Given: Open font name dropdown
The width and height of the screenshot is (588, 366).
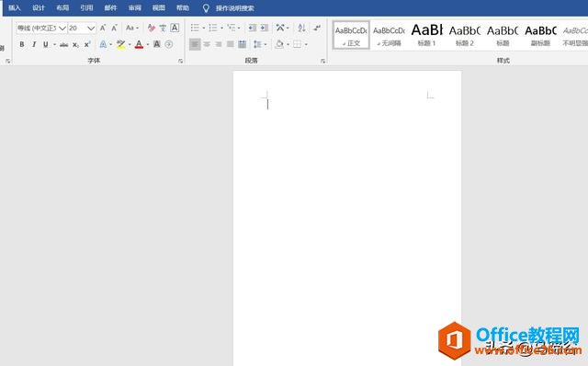Looking at the screenshot, I should tap(62, 29).
